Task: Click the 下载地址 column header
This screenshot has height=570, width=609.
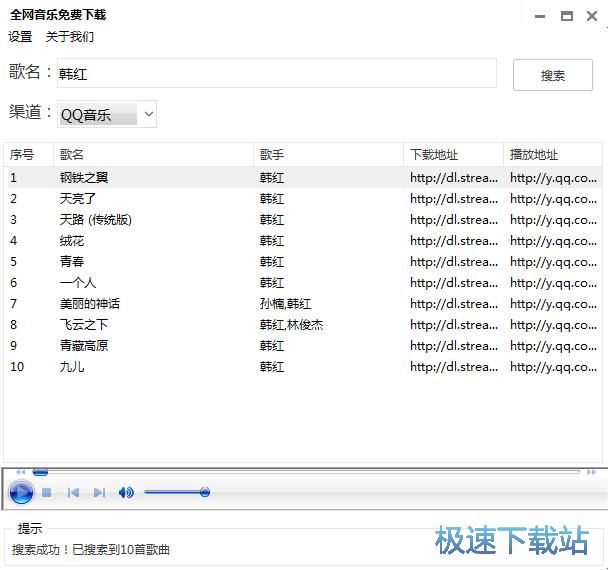Action: [434, 155]
